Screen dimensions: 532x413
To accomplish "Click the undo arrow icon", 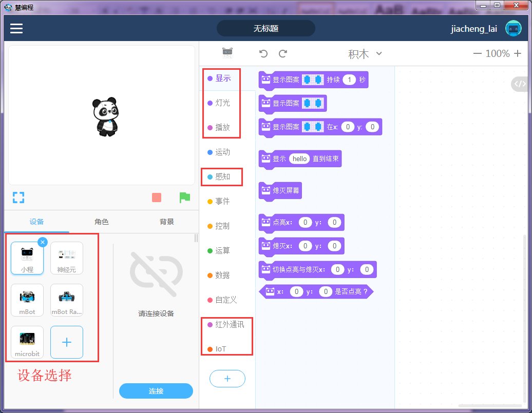I will [x=263, y=53].
